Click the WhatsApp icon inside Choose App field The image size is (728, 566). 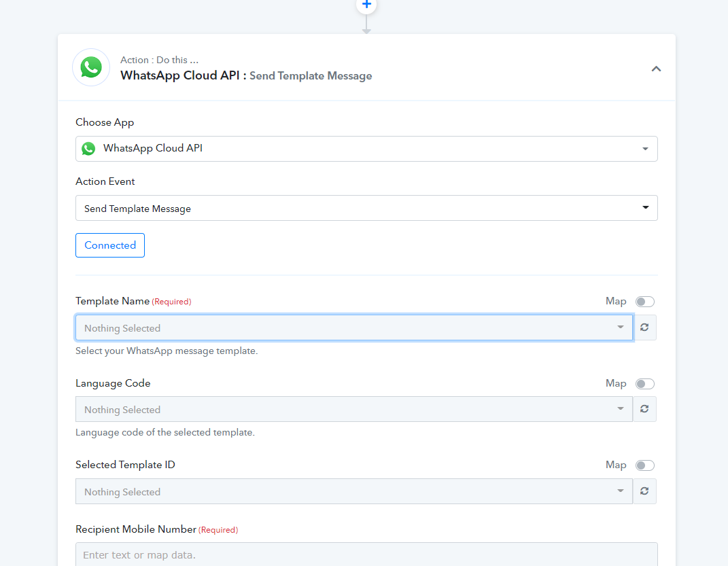(x=88, y=148)
